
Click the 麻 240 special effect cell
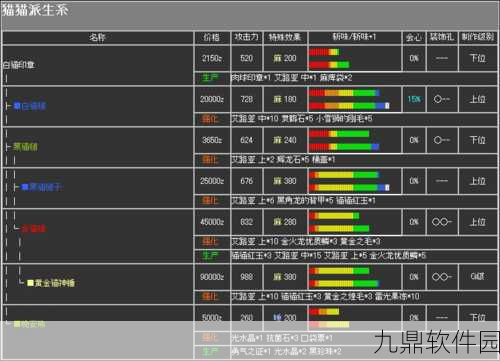pos(285,140)
